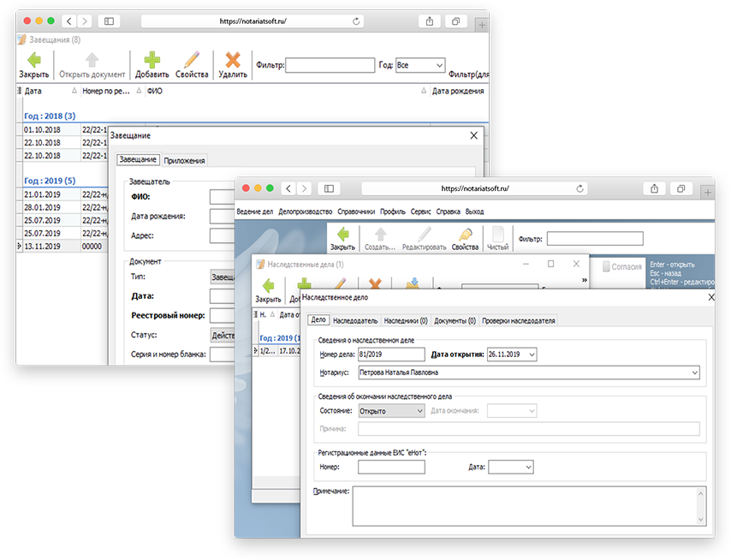The width and height of the screenshot is (731, 560).
Task: Click Фильтр input in Завещания window
Action: [x=330, y=65]
